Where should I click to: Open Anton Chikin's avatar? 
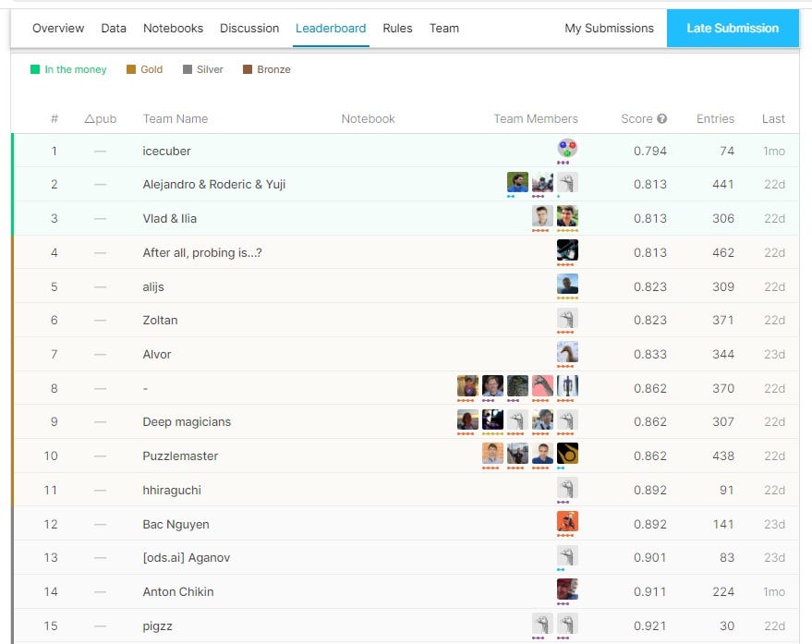(x=567, y=589)
